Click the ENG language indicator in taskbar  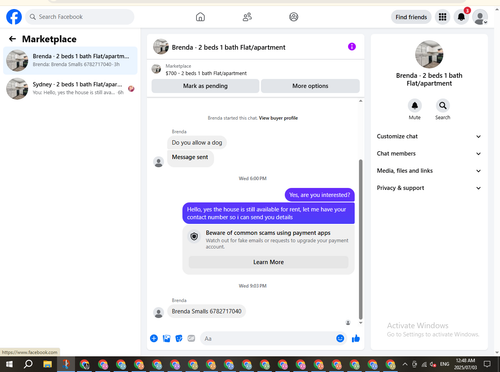444,364
